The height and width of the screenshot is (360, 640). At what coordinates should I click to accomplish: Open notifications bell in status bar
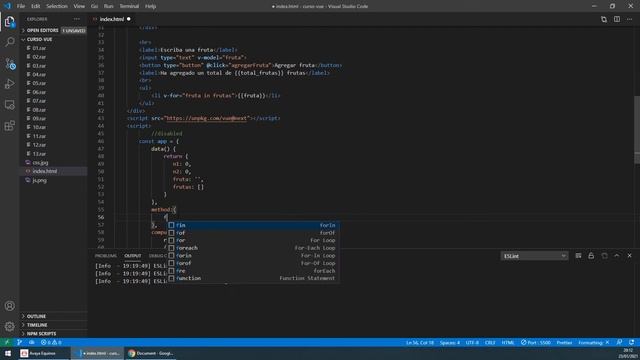click(631, 342)
